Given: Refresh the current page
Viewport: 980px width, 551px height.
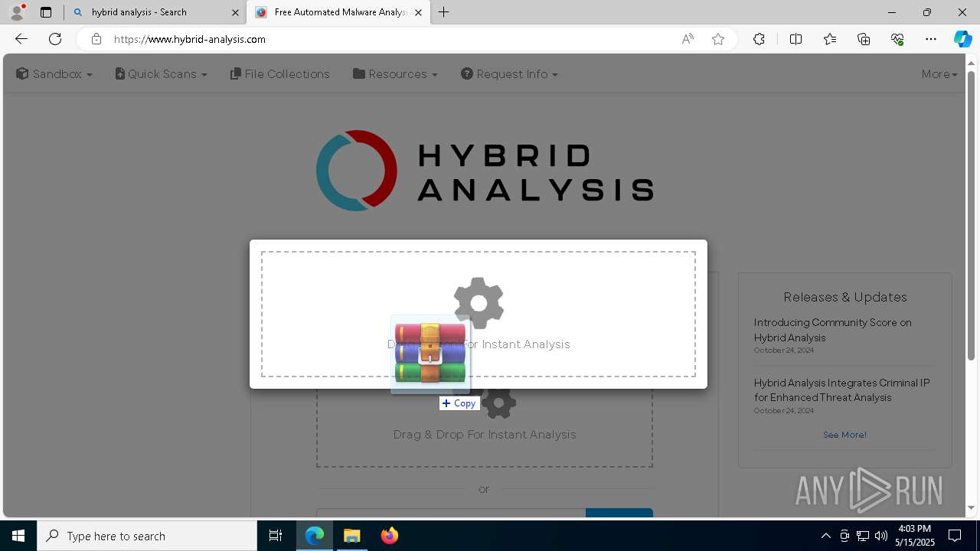Looking at the screenshot, I should (x=55, y=39).
